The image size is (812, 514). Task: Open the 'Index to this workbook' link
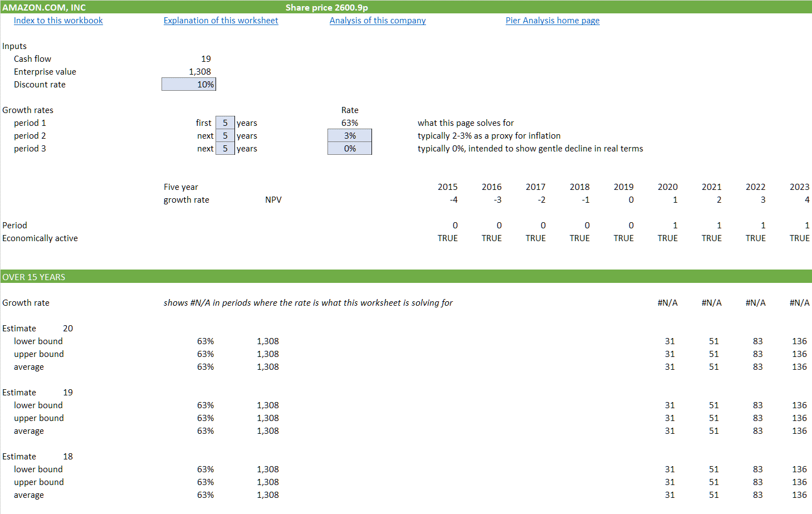pyautogui.click(x=58, y=21)
